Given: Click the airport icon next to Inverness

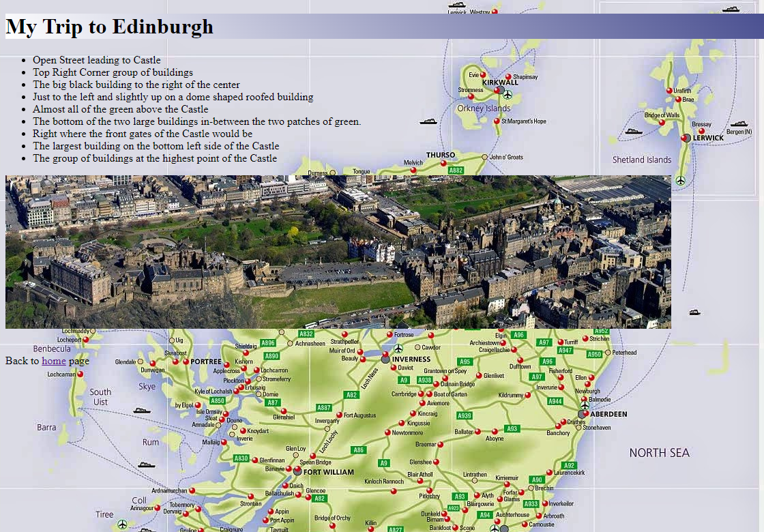Looking at the screenshot, I should pos(398,349).
